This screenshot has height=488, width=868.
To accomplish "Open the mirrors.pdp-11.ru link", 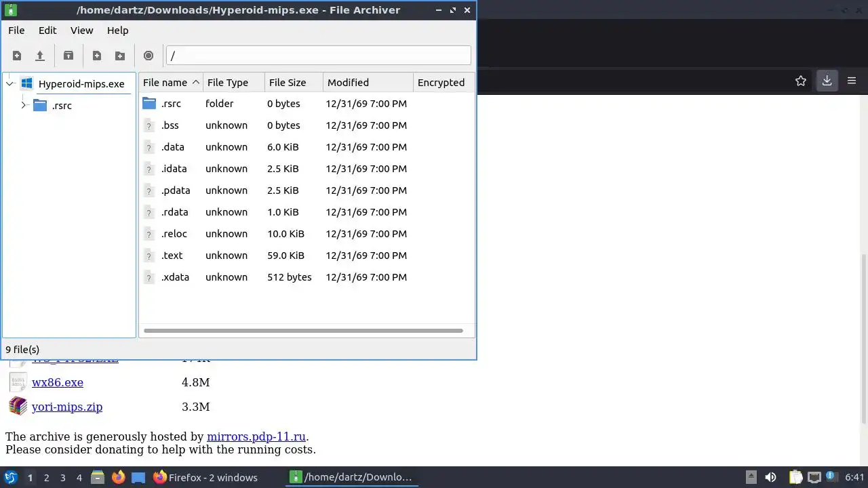I will (256, 436).
